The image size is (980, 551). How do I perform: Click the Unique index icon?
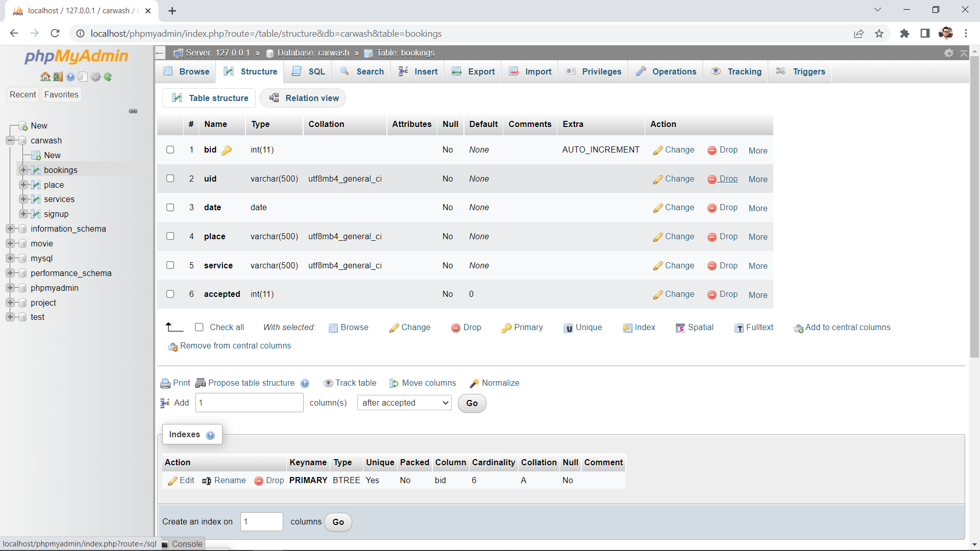point(569,328)
